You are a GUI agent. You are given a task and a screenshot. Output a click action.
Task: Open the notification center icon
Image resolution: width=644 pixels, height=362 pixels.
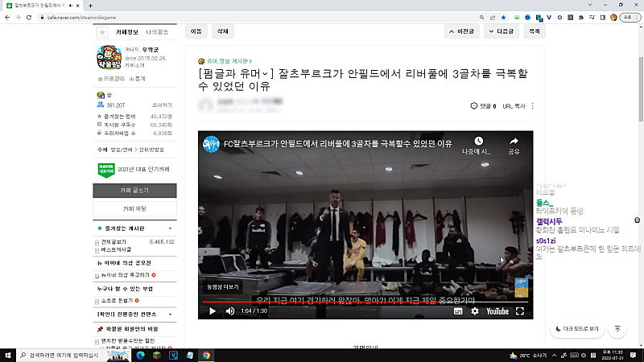pyautogui.click(x=633, y=356)
